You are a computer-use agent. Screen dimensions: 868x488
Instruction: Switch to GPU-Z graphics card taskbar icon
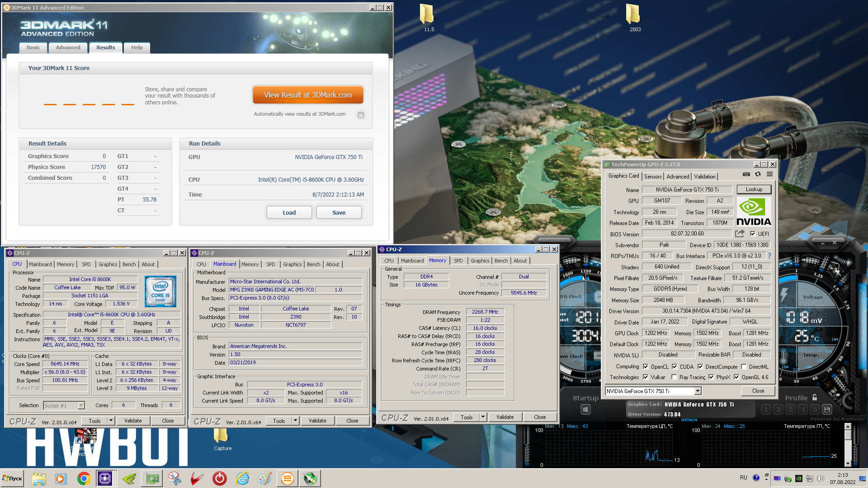(152, 479)
